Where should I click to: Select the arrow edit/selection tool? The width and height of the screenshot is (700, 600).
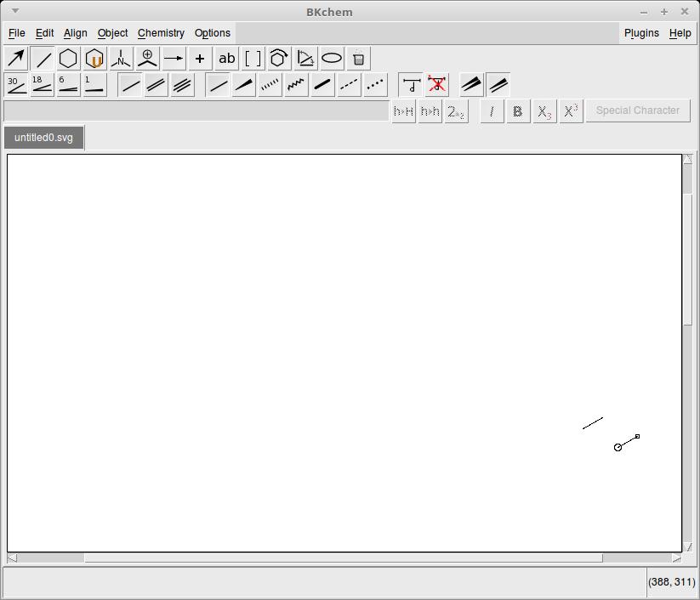click(16, 59)
